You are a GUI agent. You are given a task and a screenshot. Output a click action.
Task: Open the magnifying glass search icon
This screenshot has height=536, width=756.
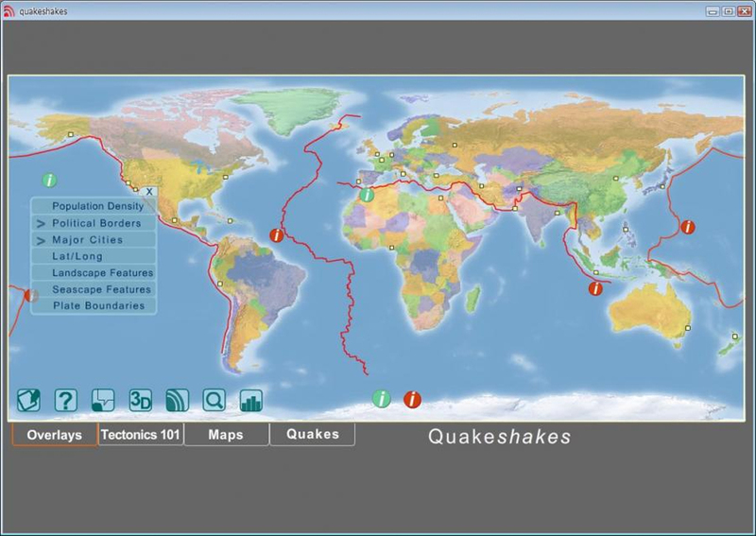(215, 400)
